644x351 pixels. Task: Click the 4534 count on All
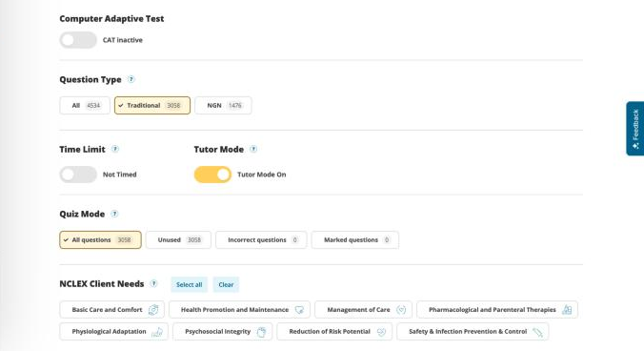93,106
